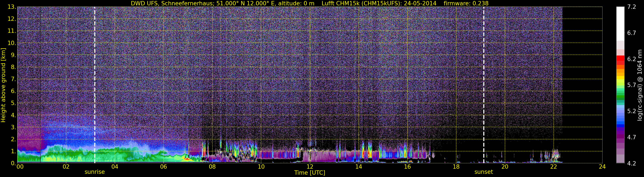
Task: Click the time axis tick label '02'
Action: [x=66, y=167]
